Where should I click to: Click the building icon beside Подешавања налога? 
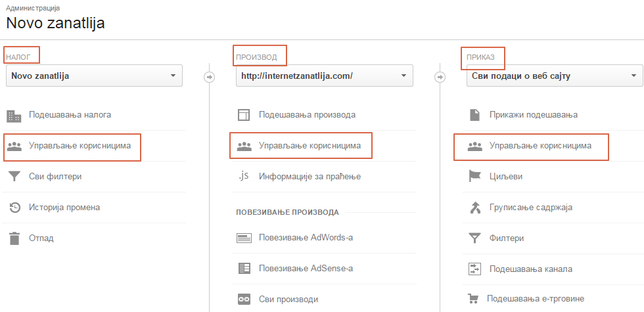[x=14, y=115]
